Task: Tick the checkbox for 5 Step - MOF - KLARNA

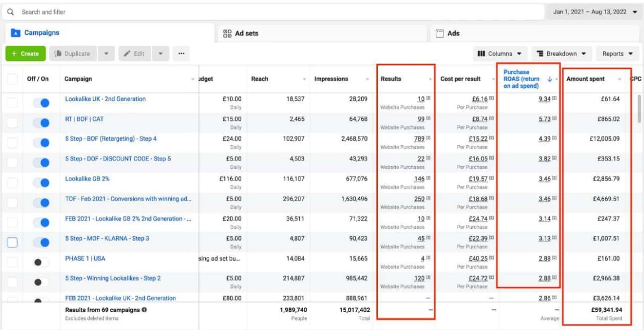Action: [x=12, y=243]
